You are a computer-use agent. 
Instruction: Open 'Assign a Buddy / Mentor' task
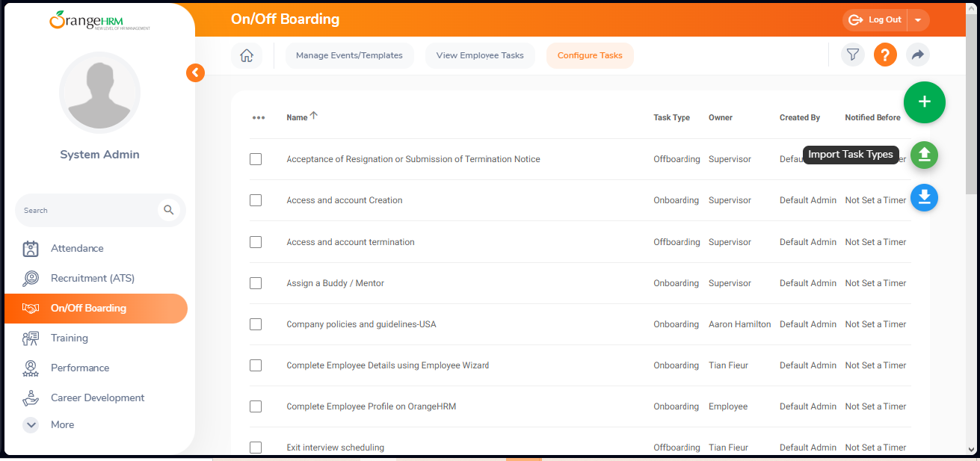coord(336,283)
